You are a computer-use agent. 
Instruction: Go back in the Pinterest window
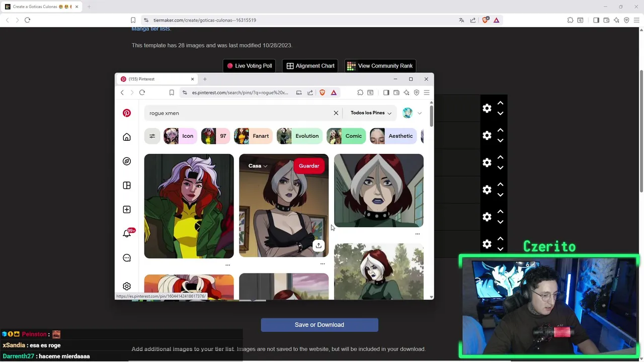pos(122,93)
